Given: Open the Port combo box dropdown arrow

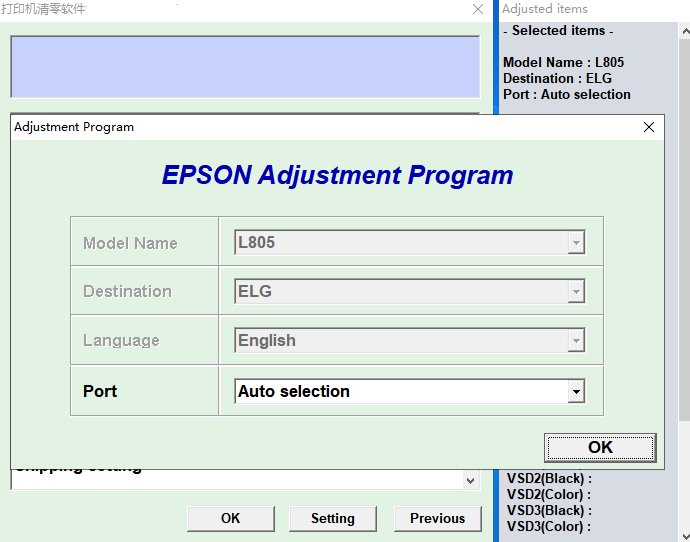Looking at the screenshot, I should coord(576,391).
